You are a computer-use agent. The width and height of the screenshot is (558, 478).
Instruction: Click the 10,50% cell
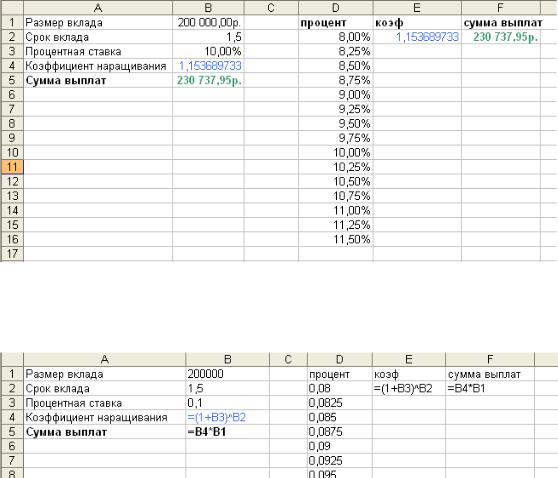(336, 182)
